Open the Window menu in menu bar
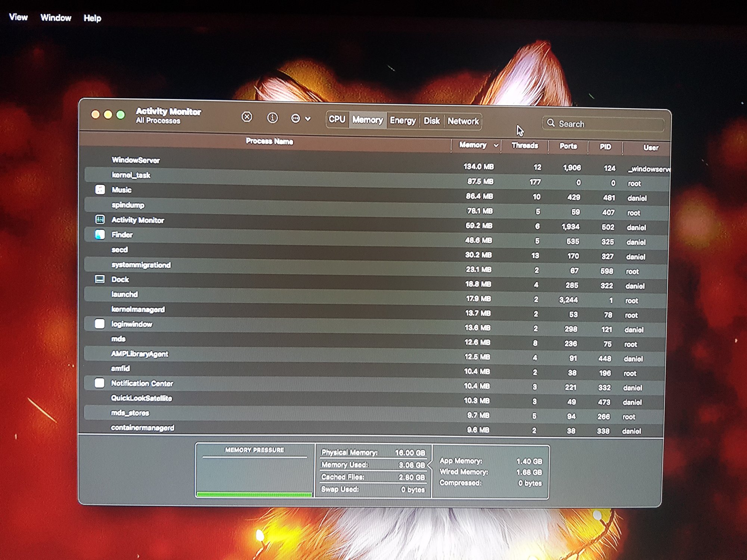 [56, 18]
